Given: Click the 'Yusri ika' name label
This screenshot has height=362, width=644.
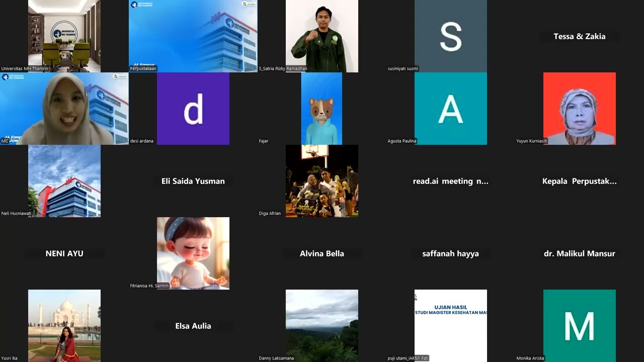Looking at the screenshot, I should pyautogui.click(x=10, y=358).
